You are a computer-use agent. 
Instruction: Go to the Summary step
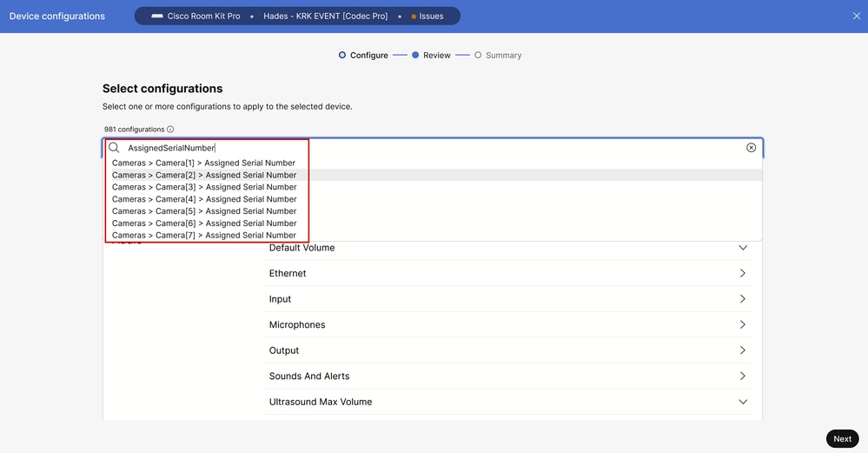[498, 56]
